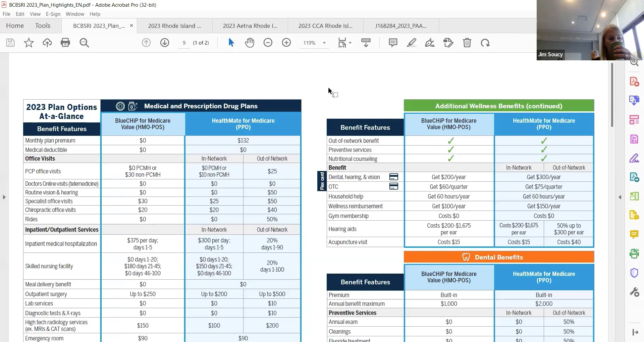Switch to the 2023 Aetna Rhode tab
Viewport: 644px width, 342px height.
pos(250,25)
